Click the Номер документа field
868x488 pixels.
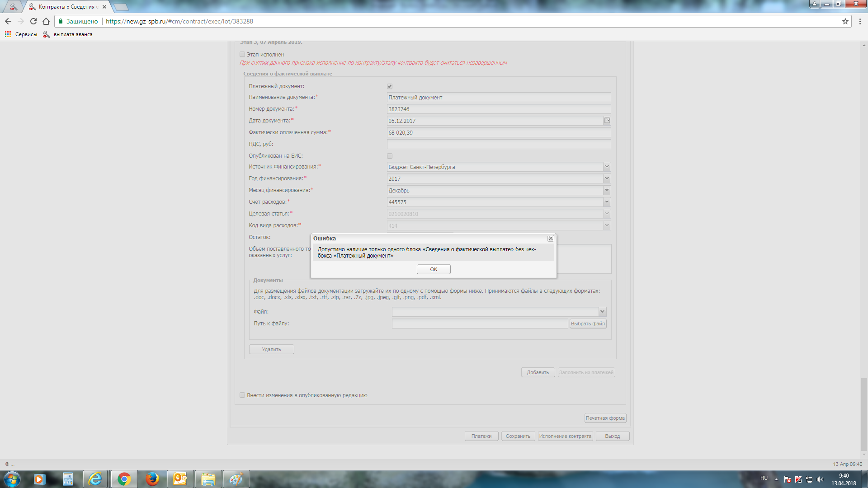pyautogui.click(x=499, y=109)
